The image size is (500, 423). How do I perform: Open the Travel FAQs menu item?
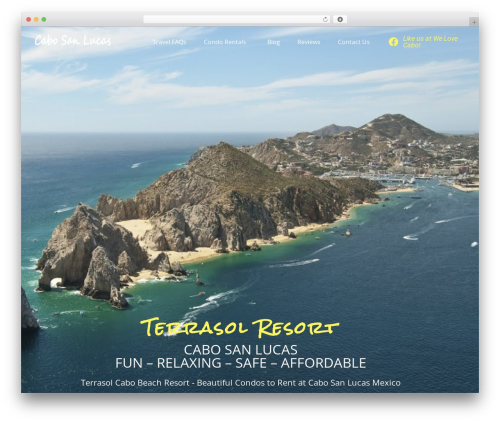point(169,42)
